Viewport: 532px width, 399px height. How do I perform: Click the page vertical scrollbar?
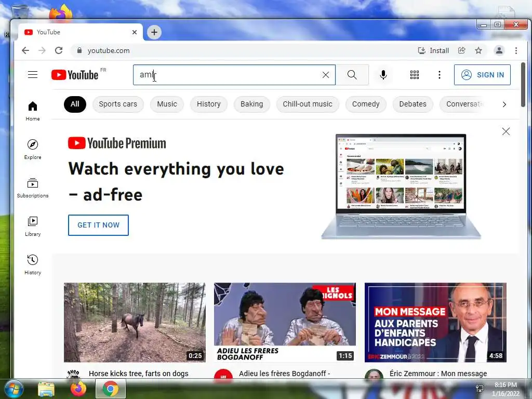[x=523, y=85]
